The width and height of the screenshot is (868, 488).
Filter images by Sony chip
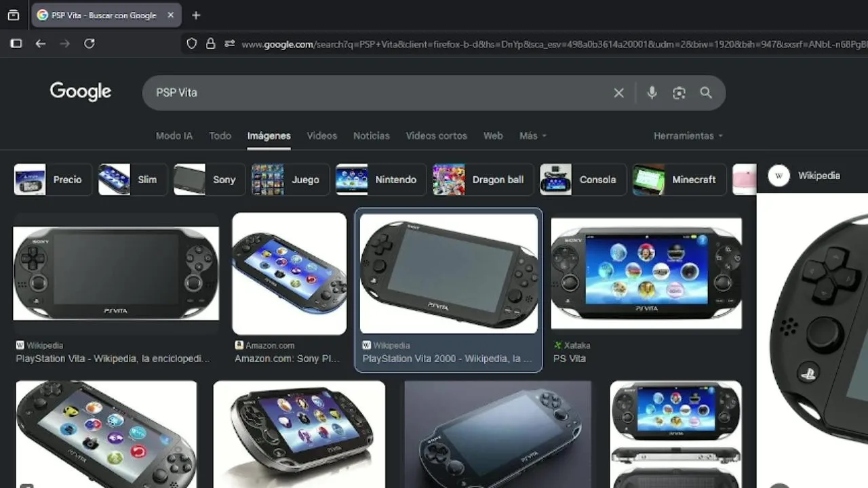(x=210, y=180)
